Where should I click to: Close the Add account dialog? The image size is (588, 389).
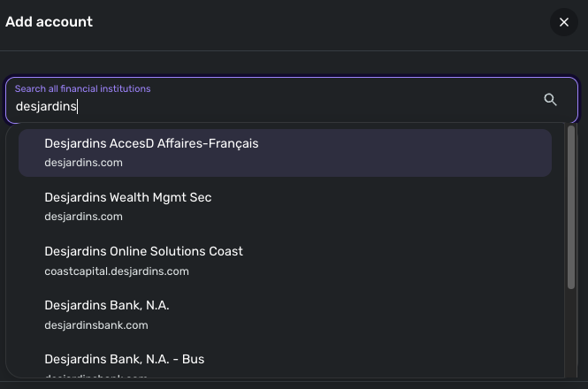click(x=564, y=22)
